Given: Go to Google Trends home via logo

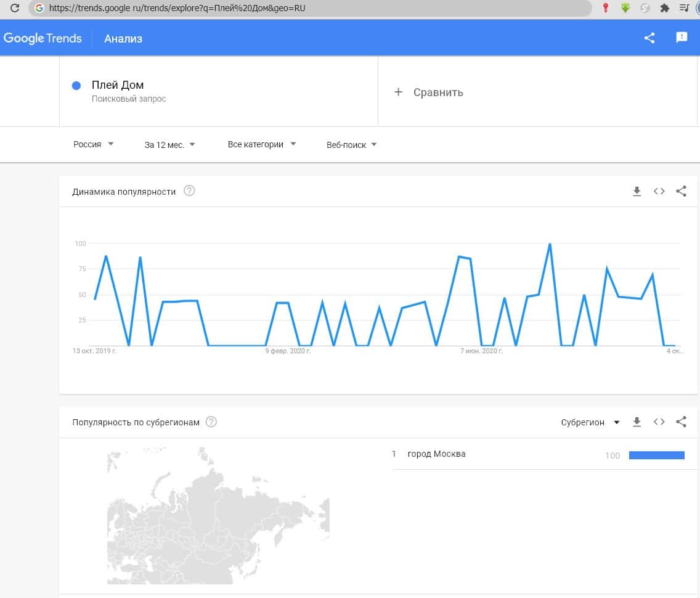Looking at the screenshot, I should (x=43, y=38).
